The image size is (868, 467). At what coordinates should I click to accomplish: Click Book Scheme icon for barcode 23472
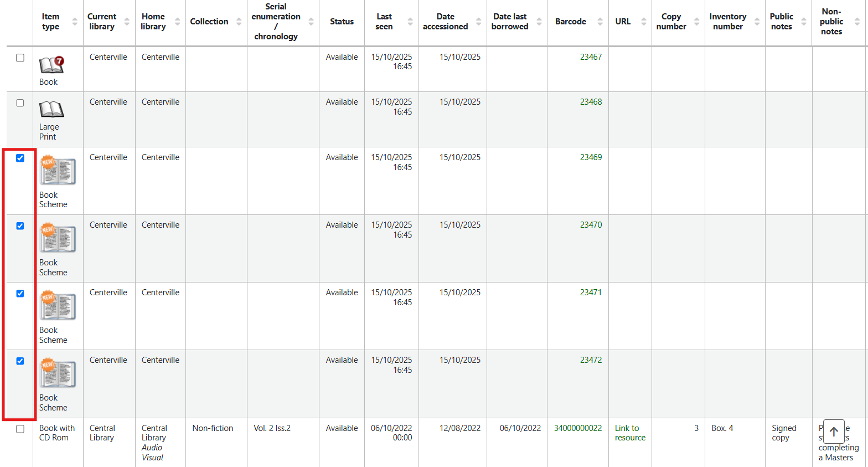pos(58,374)
